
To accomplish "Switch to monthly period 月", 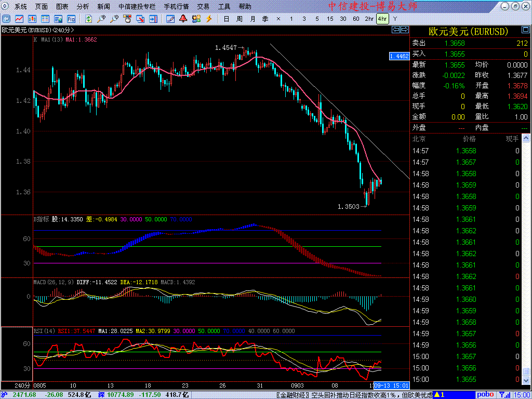I will [x=252, y=19].
